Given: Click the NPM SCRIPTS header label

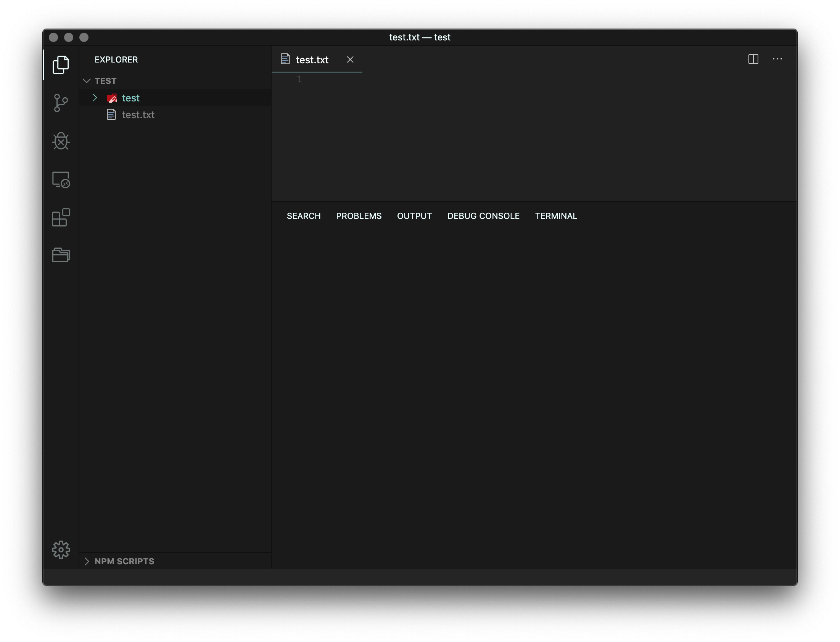Looking at the screenshot, I should click(x=124, y=561).
